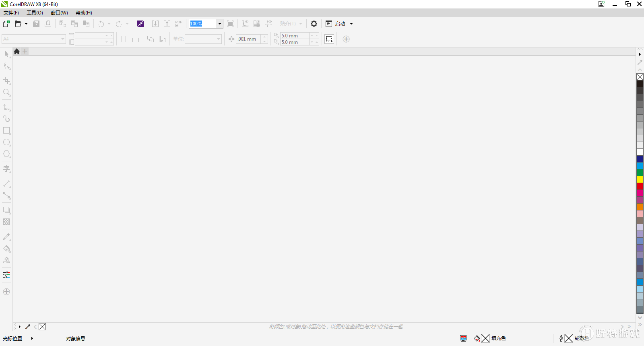Create a new document

pyautogui.click(x=6, y=24)
